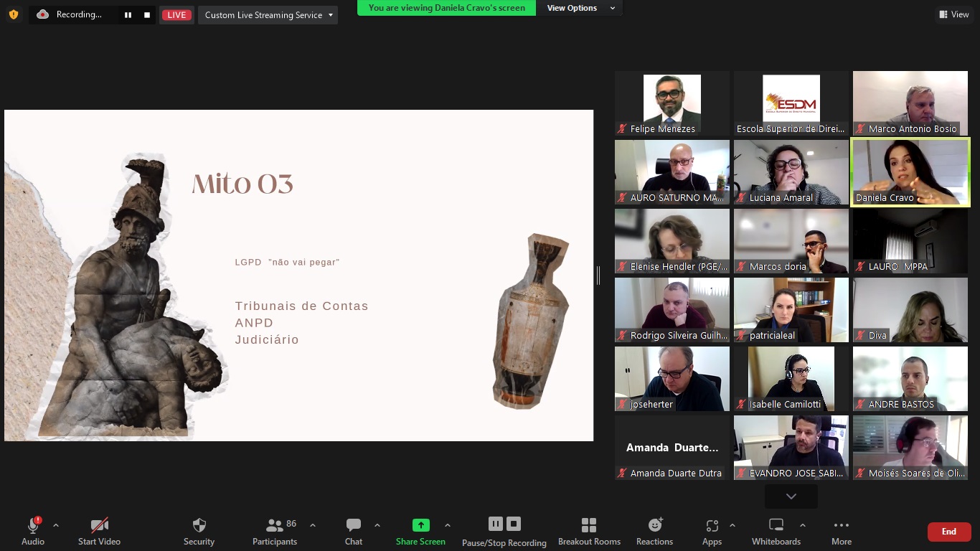
Task: Select ANDRE BASTOS video tile
Action: 910,379
